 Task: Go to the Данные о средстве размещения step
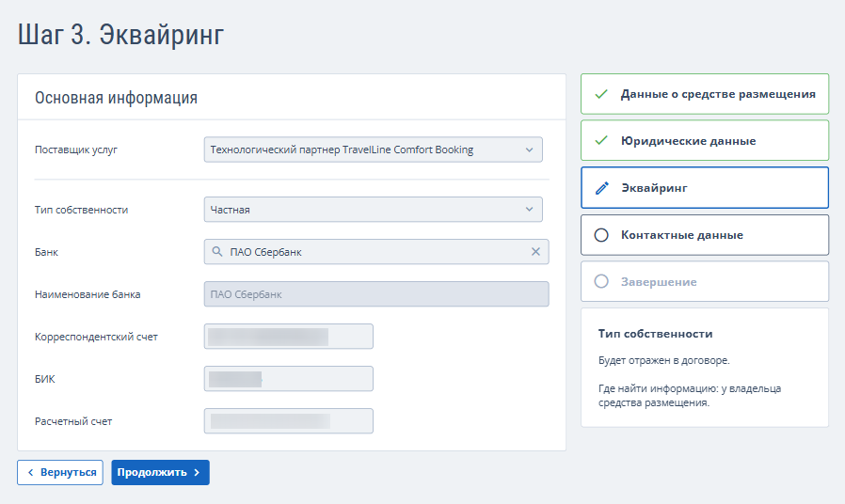[717, 94]
